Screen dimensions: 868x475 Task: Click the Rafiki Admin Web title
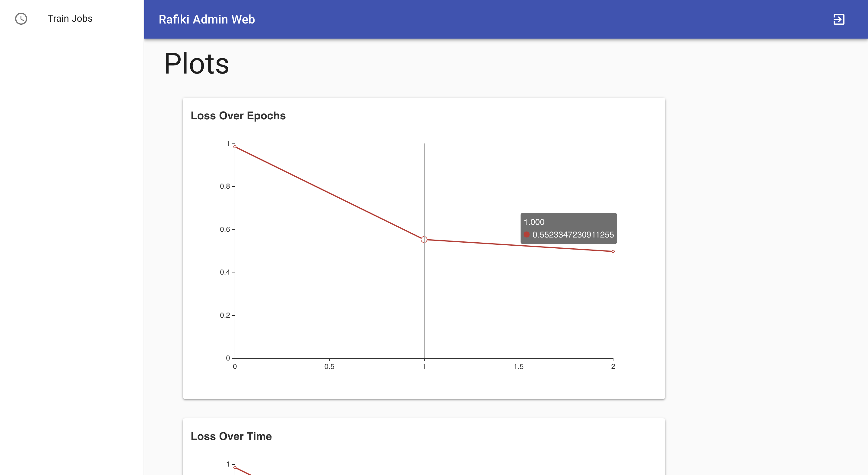click(x=207, y=19)
